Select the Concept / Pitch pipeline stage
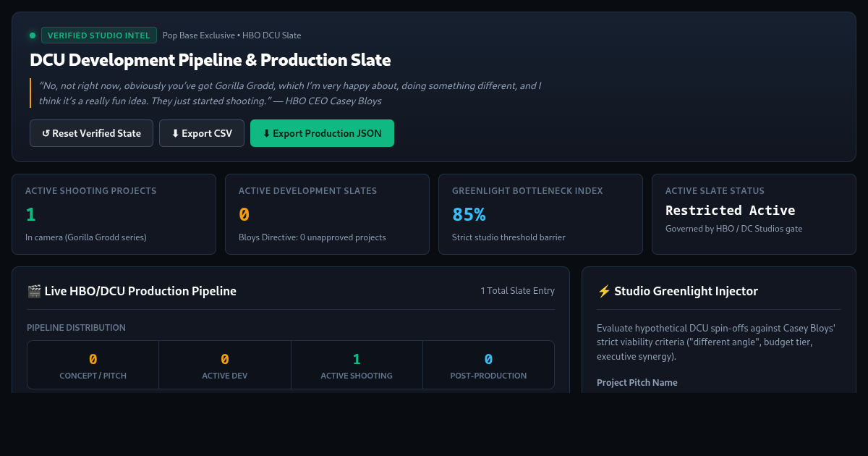Viewport: 868px width, 456px height. tap(93, 366)
